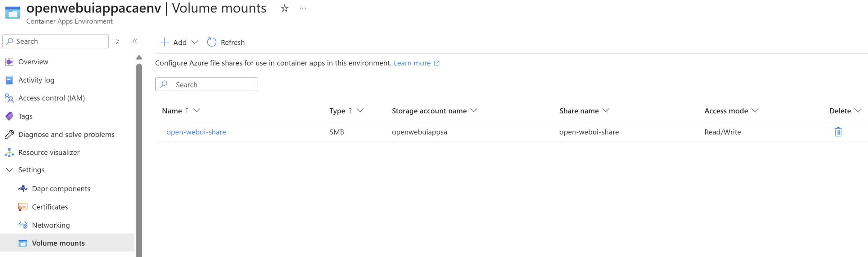Open the Networking settings page
This screenshot has height=257, width=868.
(51, 225)
